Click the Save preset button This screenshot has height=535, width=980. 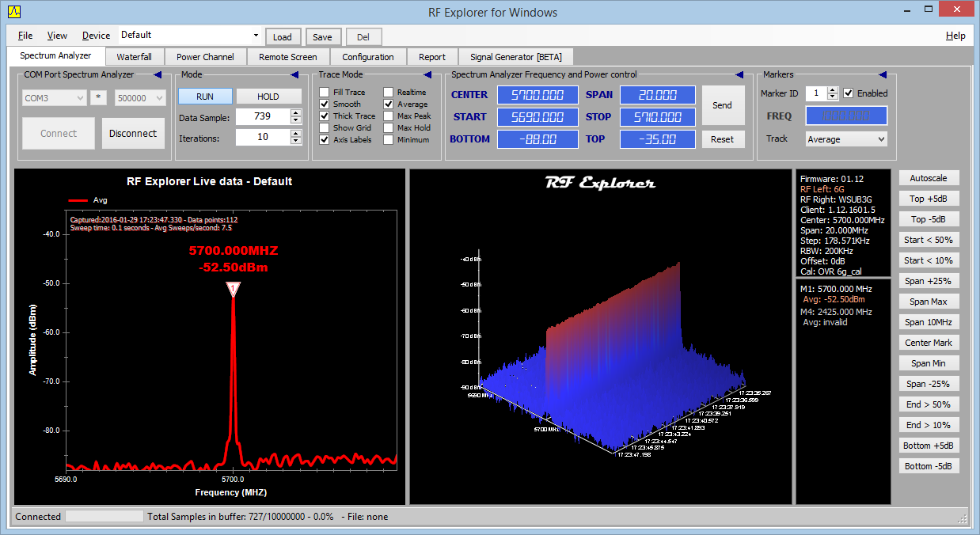322,37
